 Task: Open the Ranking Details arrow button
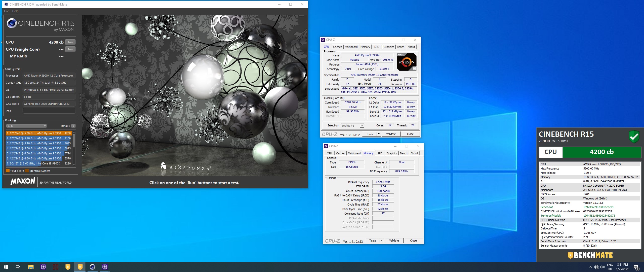pos(73,126)
